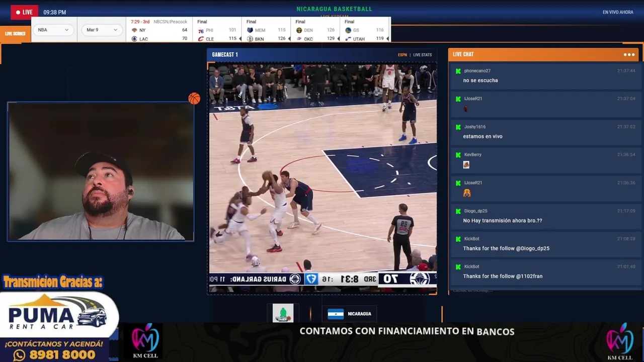
Task: Click the 21:17:09 chat timestamp
Action: (626, 211)
